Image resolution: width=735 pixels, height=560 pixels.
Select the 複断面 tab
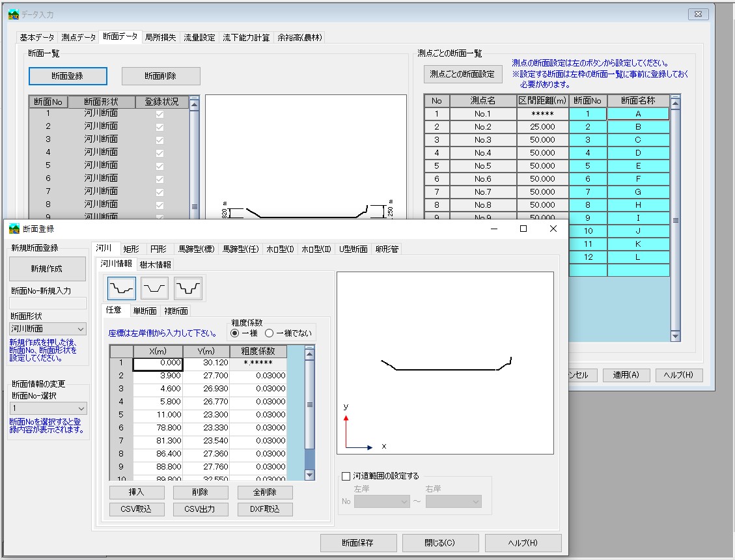[176, 311]
